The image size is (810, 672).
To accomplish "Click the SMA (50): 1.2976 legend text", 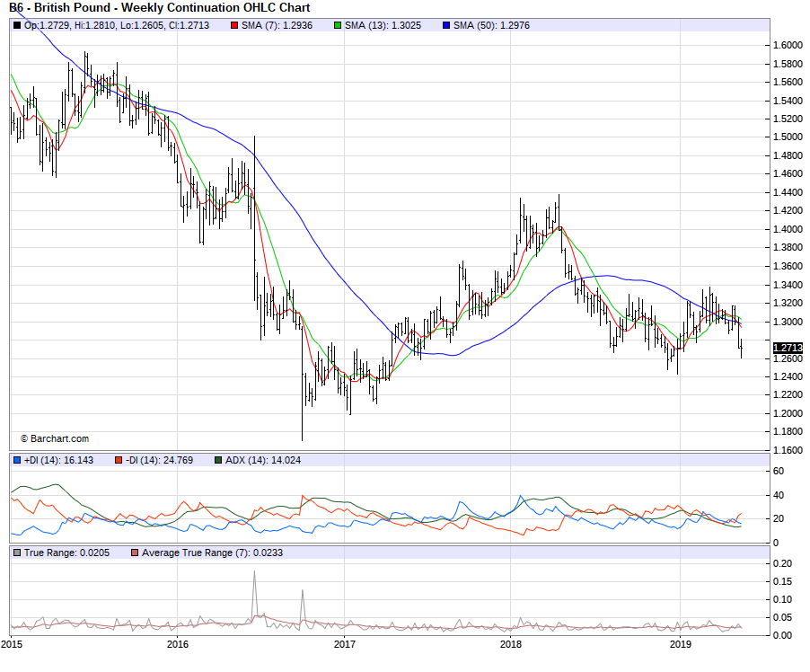I will (x=490, y=25).
